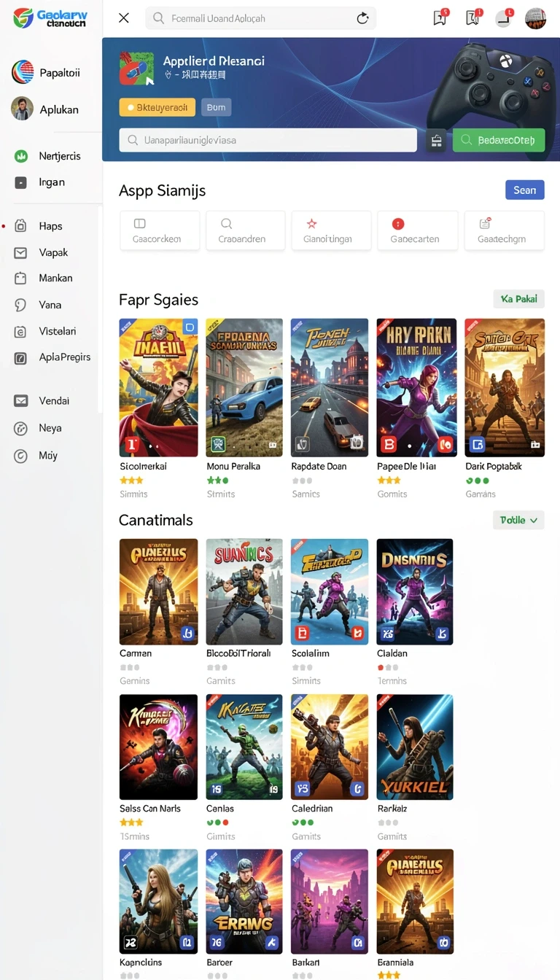Open the Papaltoii globe icon
Viewport: 560px width, 980px height.
click(x=23, y=72)
